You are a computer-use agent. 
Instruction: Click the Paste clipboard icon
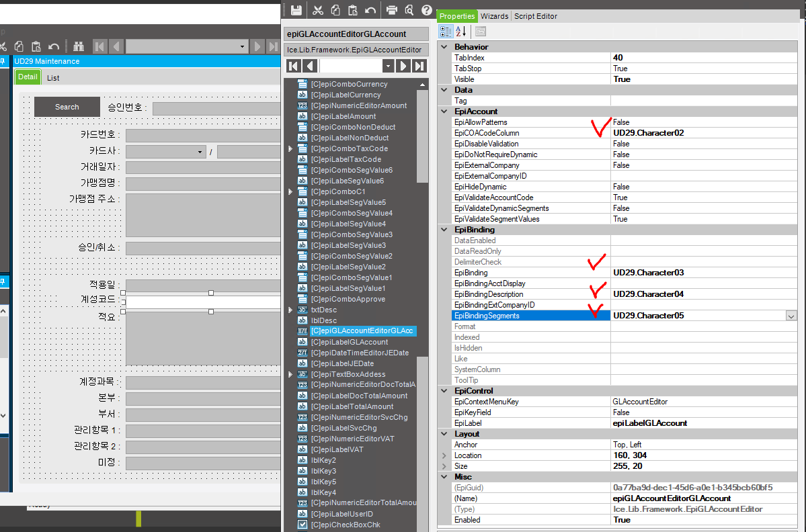point(352,10)
